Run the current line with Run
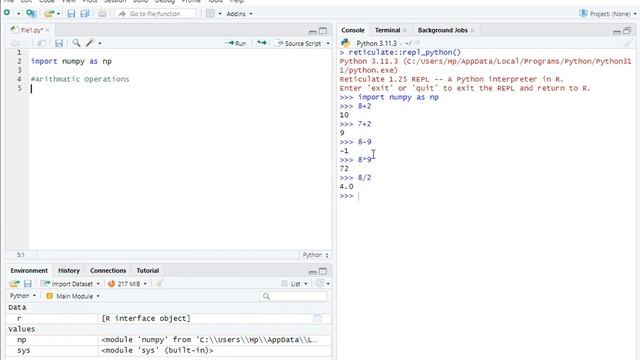 [236, 43]
